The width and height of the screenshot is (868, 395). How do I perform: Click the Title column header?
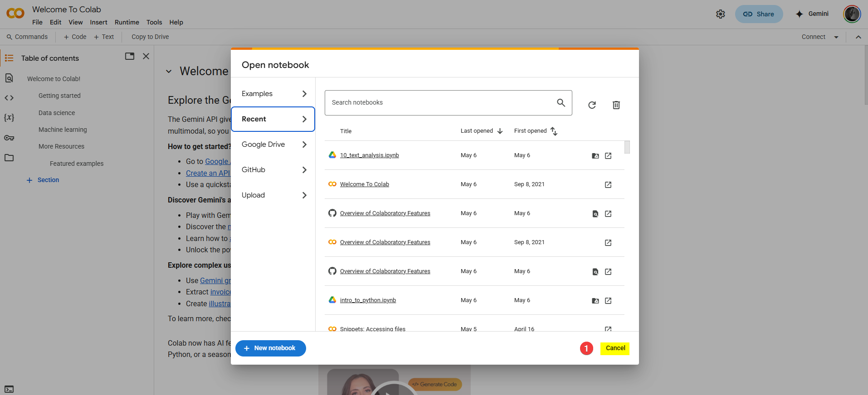(x=346, y=131)
